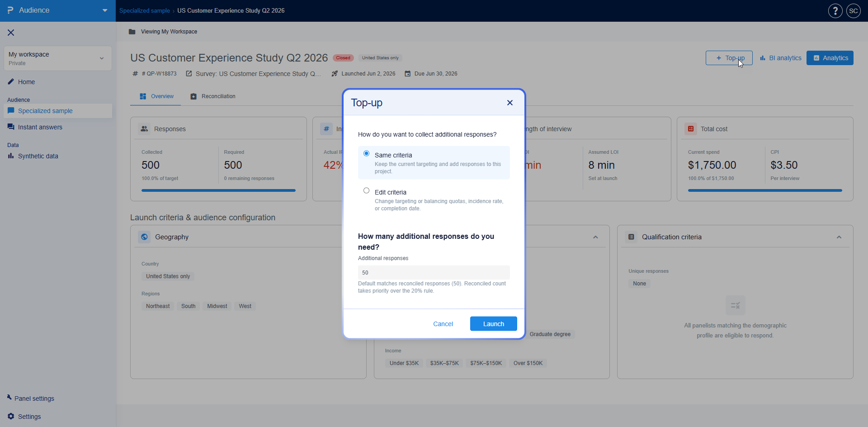
Task: Click the Home pencil icon
Action: [x=11, y=81]
